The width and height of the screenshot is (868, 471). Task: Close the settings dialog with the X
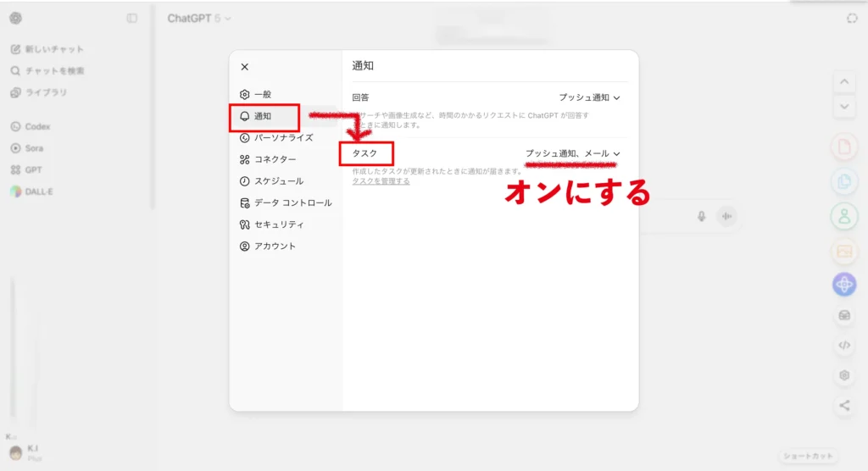(x=245, y=67)
